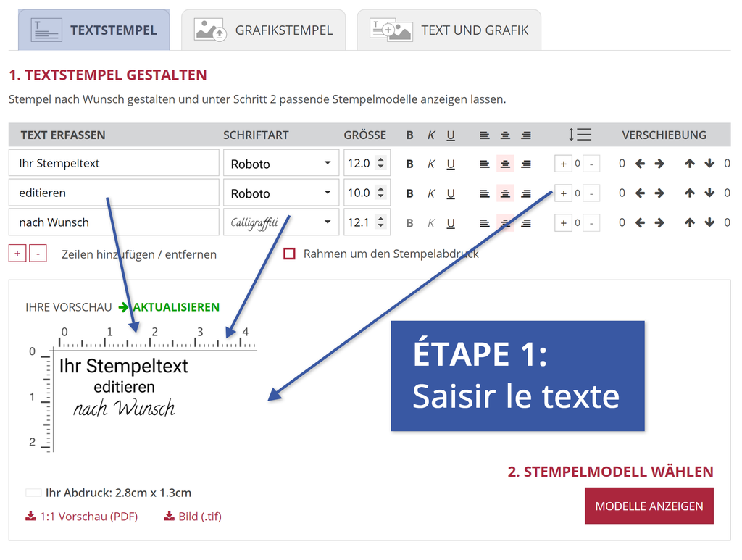
Task: Move 'nach Wunsch' row down with arrow
Action: coord(709,223)
